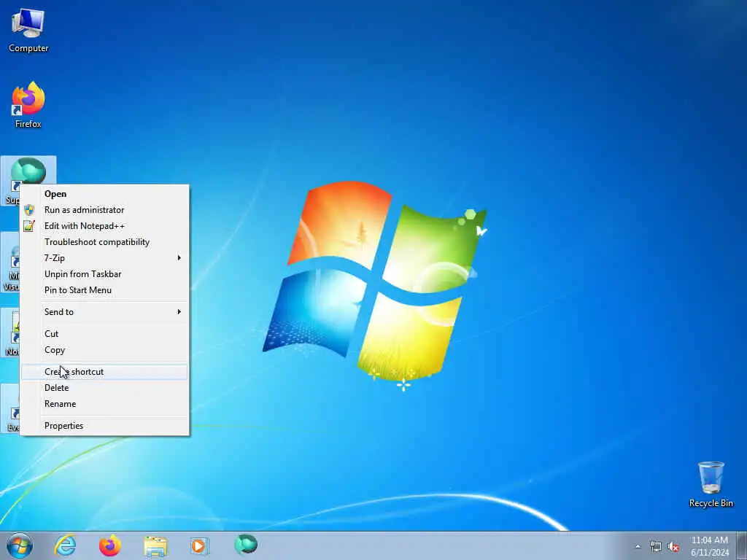Open the Computer desktop icon
This screenshot has height=560, width=747.
tap(28, 31)
